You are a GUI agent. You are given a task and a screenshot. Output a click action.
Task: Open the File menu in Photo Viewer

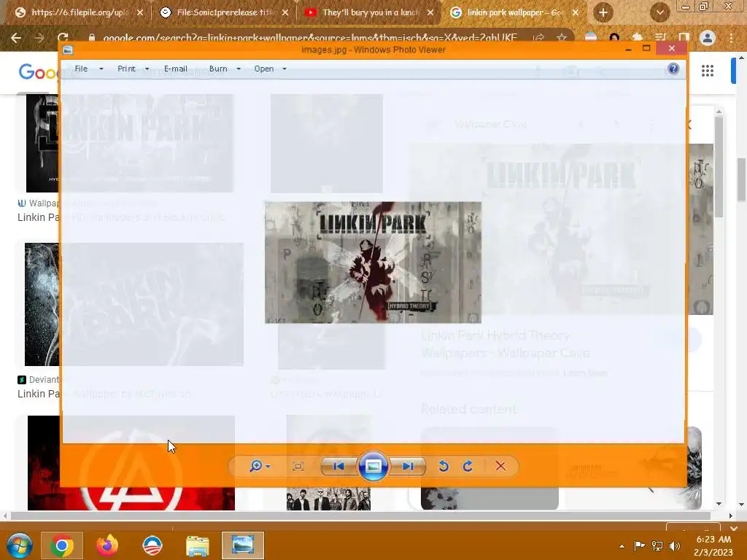tap(82, 69)
